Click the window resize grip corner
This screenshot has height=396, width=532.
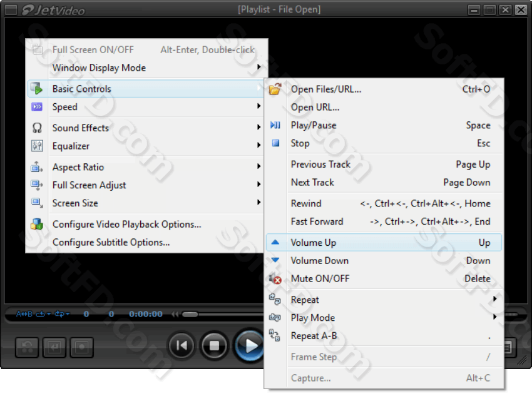pos(522,360)
